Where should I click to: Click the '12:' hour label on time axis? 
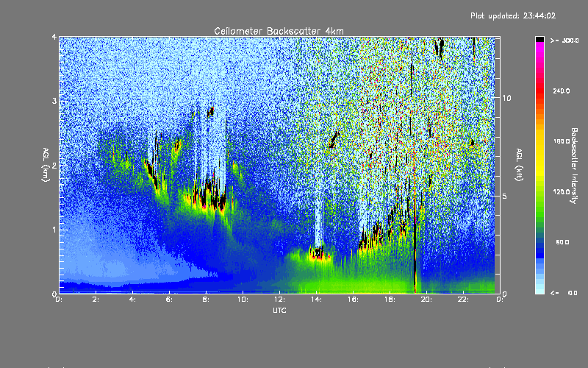click(x=280, y=300)
